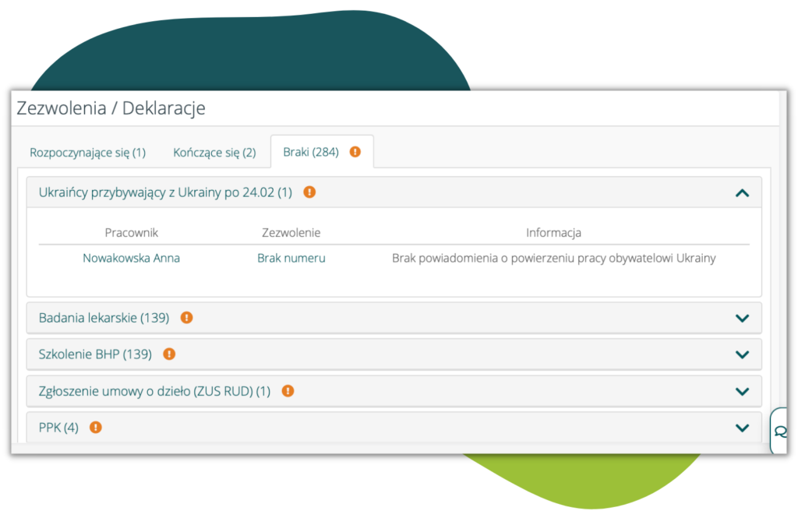Switch to Kończące się (2) tab
The height and width of the screenshot is (532, 798).
[x=214, y=153]
